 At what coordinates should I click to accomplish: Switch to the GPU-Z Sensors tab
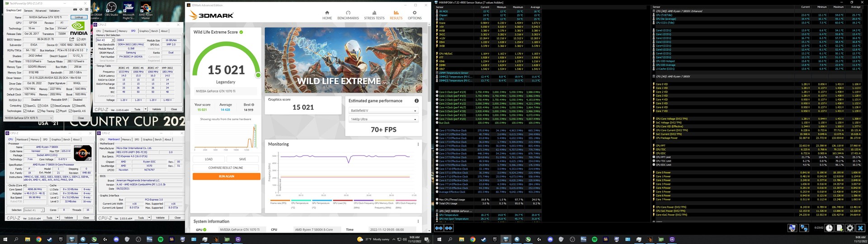click(x=28, y=10)
